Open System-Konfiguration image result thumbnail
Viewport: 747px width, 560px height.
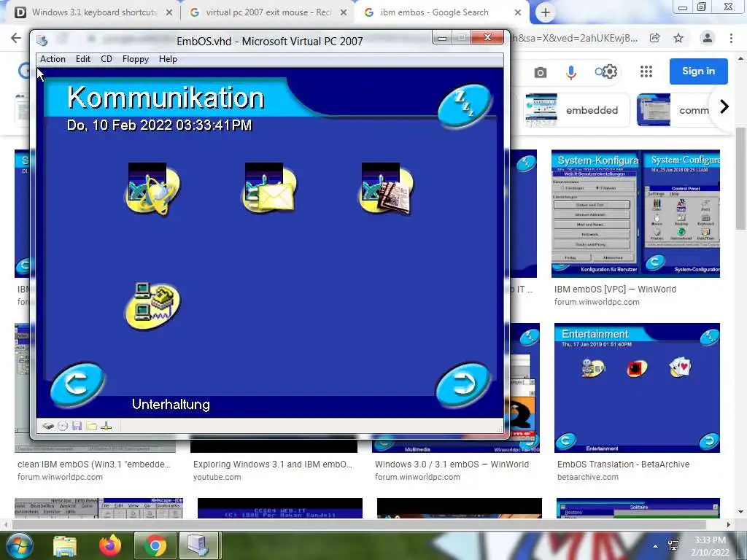[635, 214]
